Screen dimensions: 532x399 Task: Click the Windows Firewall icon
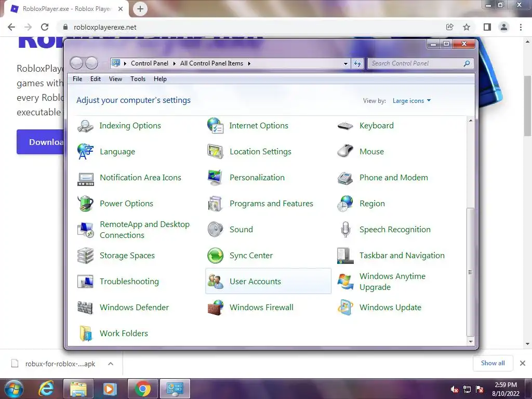(215, 308)
